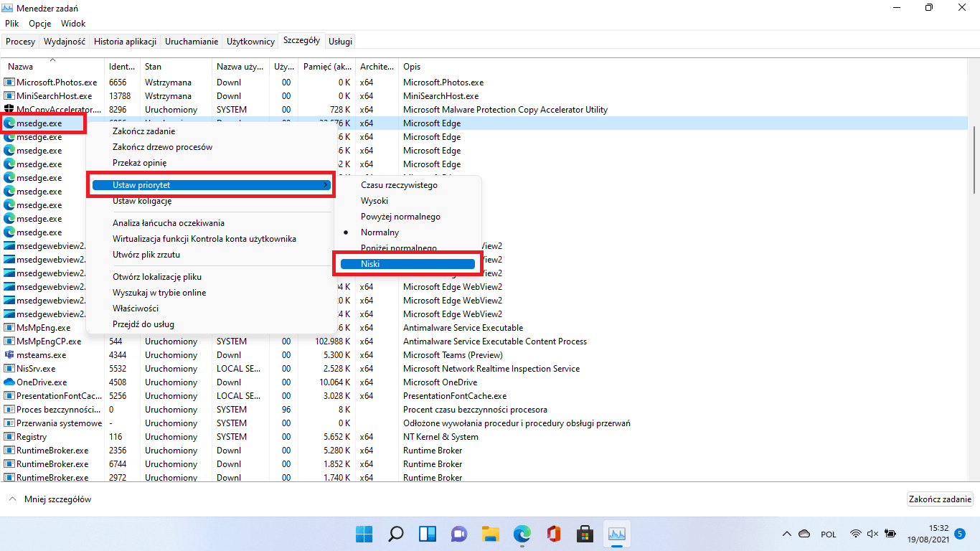This screenshot has width=980, height=551.
Task: Click Zakończ zadanie button at bottom
Action: click(x=940, y=499)
